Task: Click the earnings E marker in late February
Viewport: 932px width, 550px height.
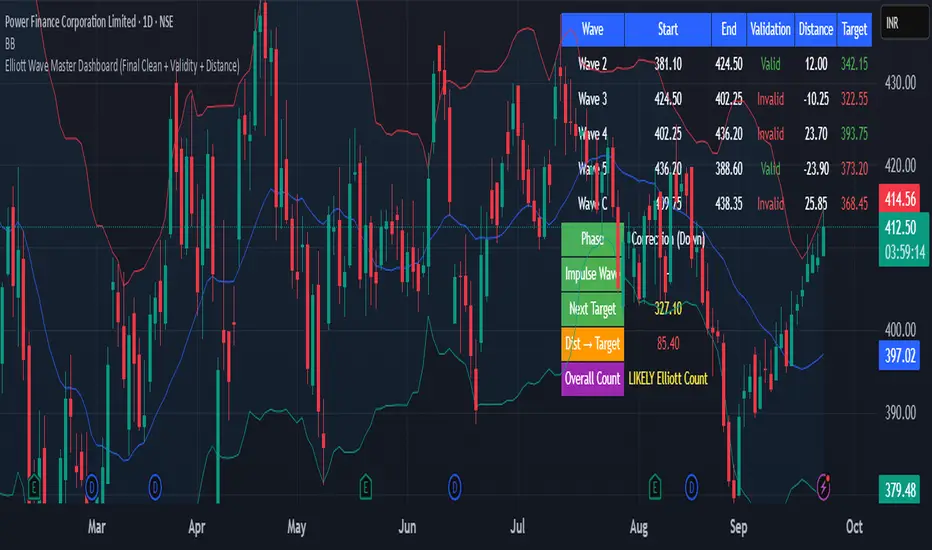Action: point(34,488)
